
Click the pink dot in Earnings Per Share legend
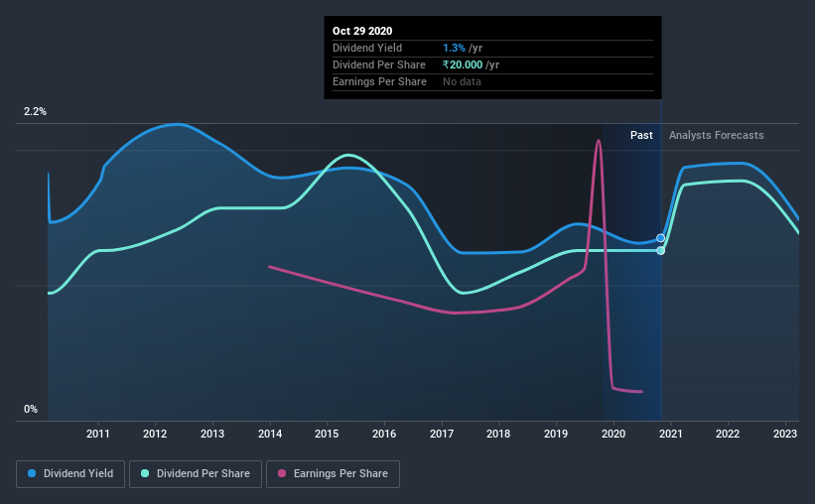282,473
